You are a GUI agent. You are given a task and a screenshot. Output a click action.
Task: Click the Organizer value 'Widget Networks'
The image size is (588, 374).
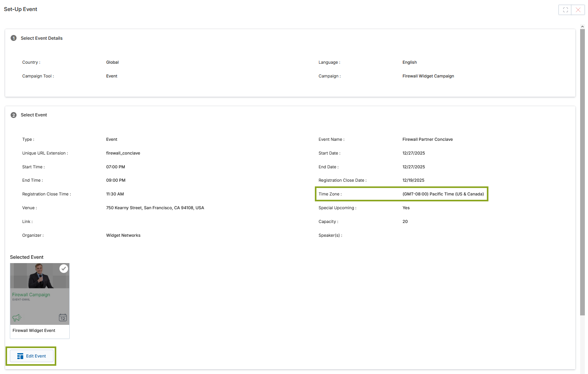(123, 236)
